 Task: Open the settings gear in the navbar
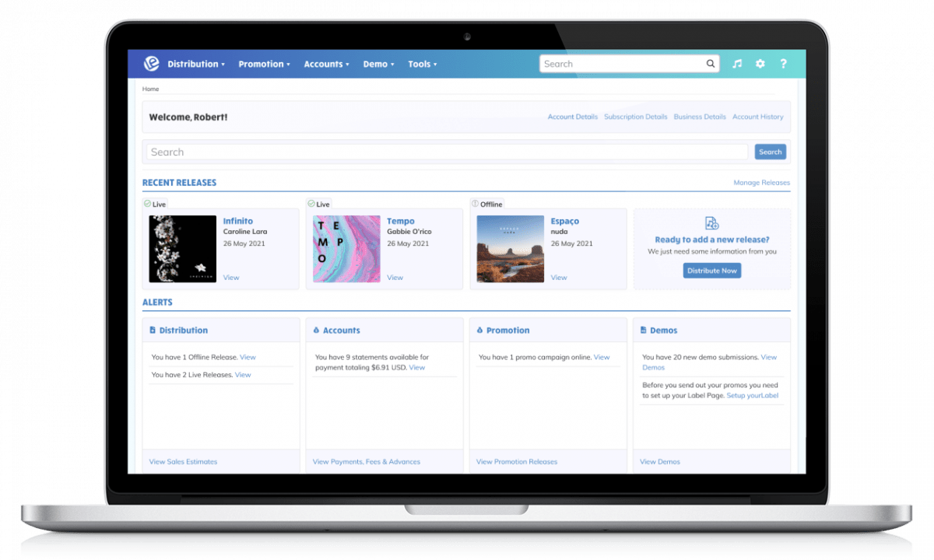pyautogui.click(x=760, y=64)
